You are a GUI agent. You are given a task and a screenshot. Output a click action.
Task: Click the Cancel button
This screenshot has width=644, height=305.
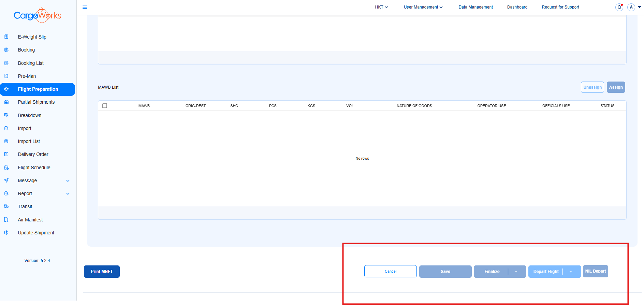390,271
